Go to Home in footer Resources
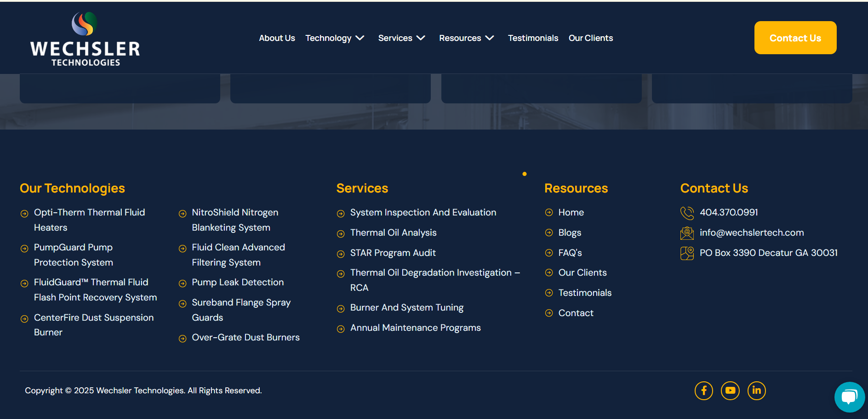868x419 pixels. [x=571, y=212]
